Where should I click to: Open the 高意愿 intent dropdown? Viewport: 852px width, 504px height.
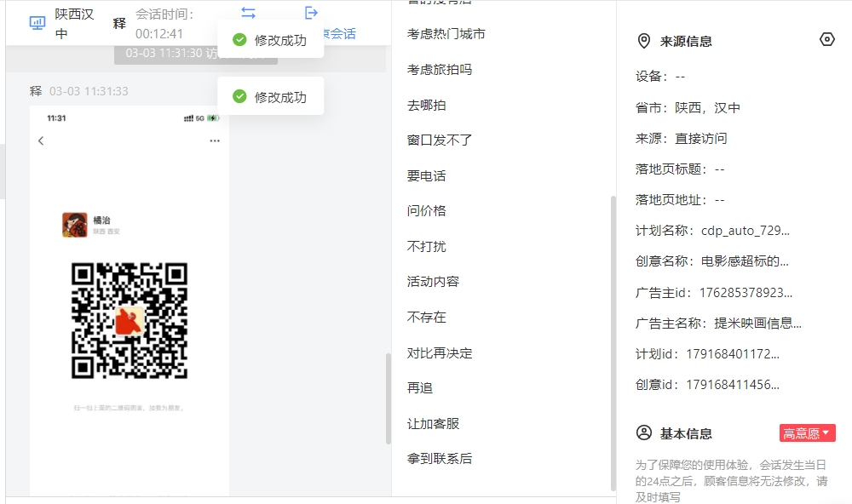(x=807, y=432)
